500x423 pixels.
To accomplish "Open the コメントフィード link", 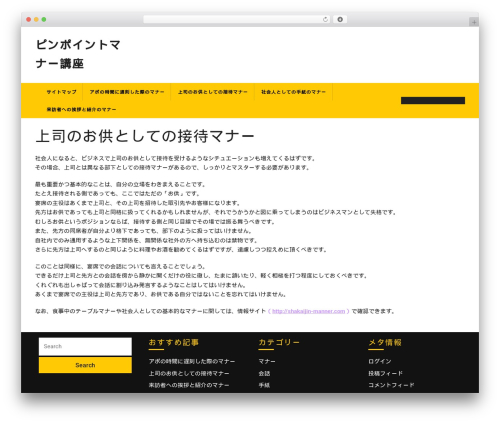I will 391,385.
